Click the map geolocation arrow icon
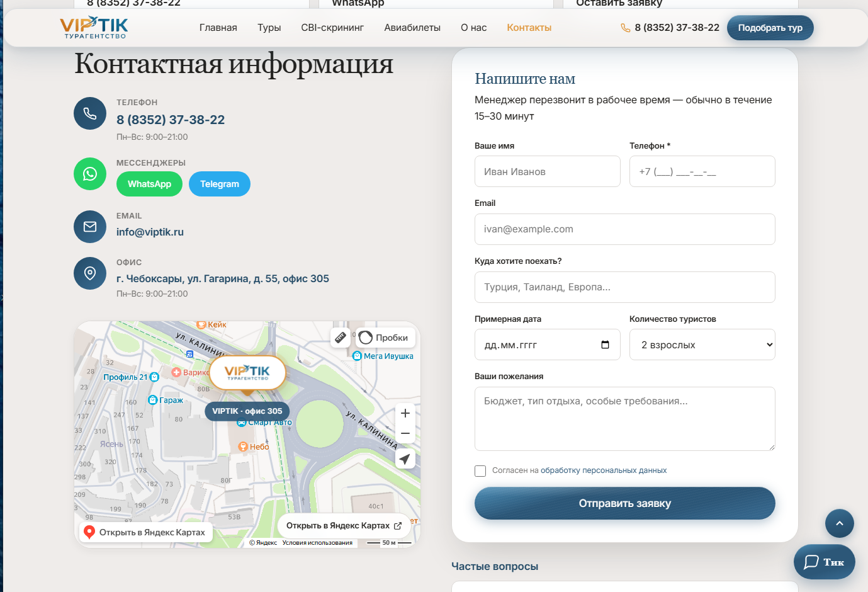This screenshot has height=592, width=868. click(405, 459)
